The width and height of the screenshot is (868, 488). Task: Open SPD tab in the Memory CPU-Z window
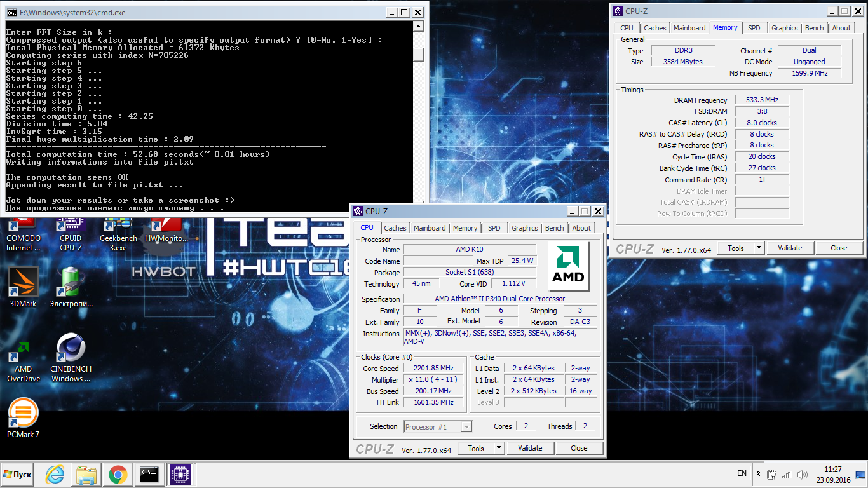754,28
